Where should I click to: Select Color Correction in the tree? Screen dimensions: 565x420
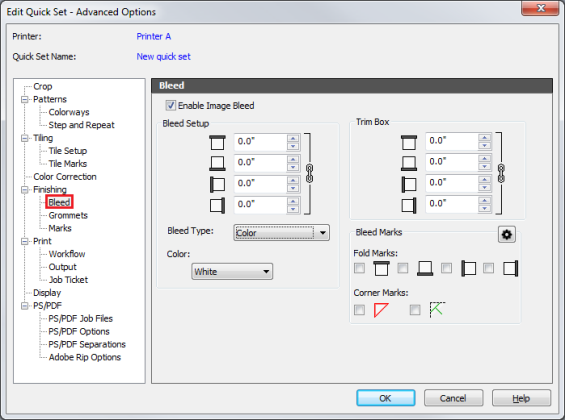click(x=65, y=177)
